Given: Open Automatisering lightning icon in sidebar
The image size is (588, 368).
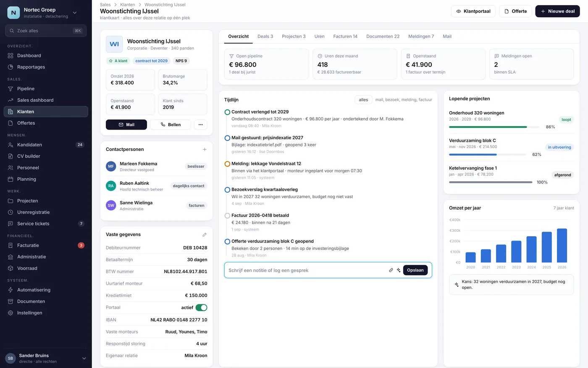Looking at the screenshot, I should tap(10, 290).
